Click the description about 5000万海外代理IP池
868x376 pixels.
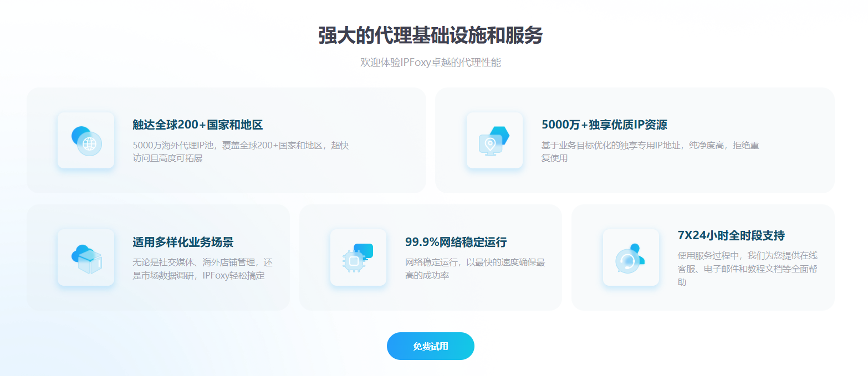(241, 152)
